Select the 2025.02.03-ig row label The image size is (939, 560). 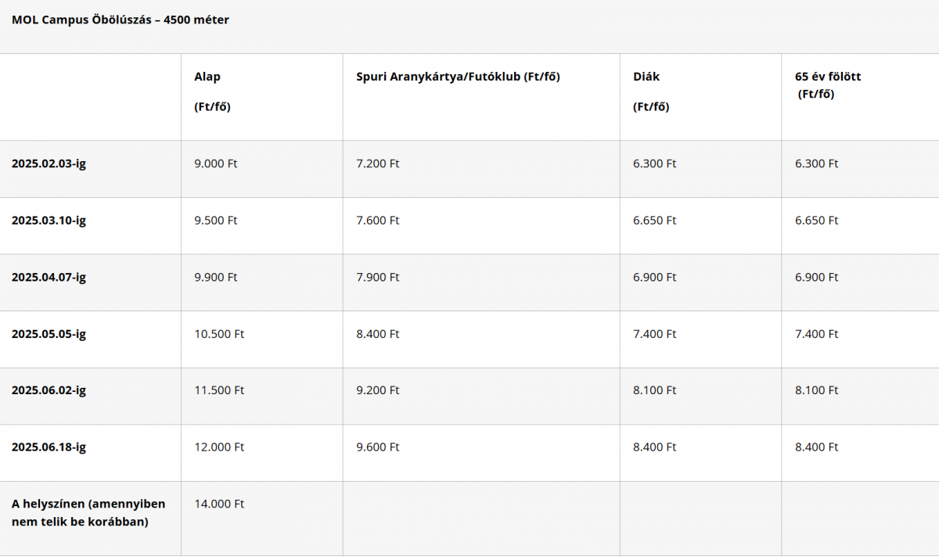49,163
